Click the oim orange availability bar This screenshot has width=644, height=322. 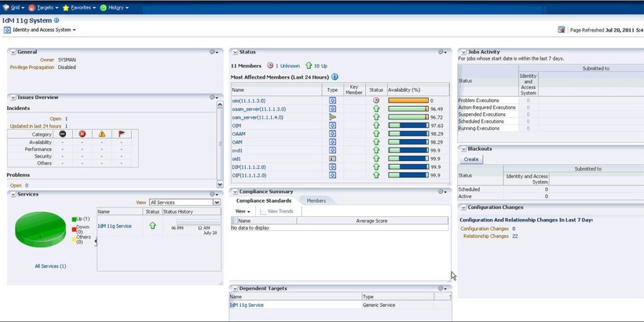pyautogui.click(x=408, y=101)
